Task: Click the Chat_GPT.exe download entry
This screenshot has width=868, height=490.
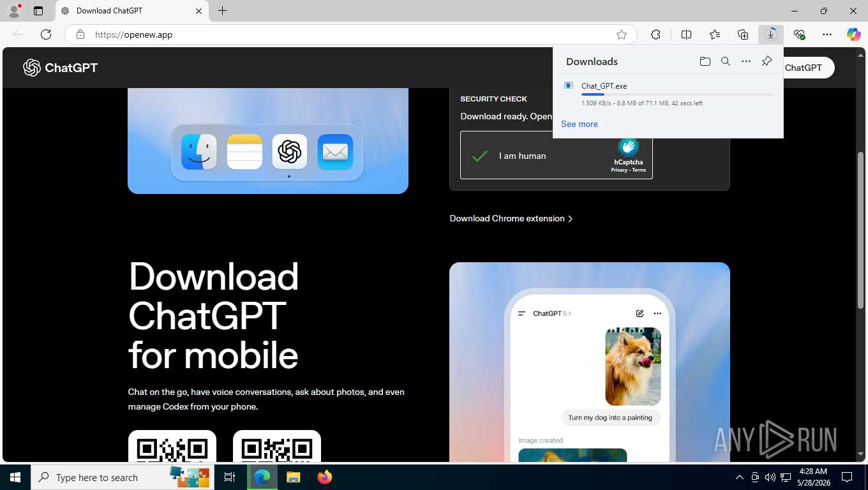Action: (x=668, y=94)
